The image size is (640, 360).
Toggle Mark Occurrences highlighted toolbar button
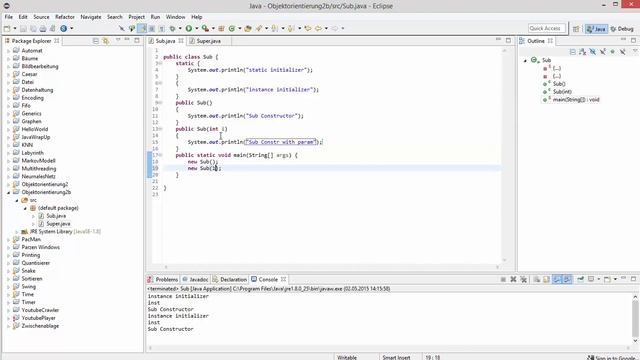[x=142, y=29]
